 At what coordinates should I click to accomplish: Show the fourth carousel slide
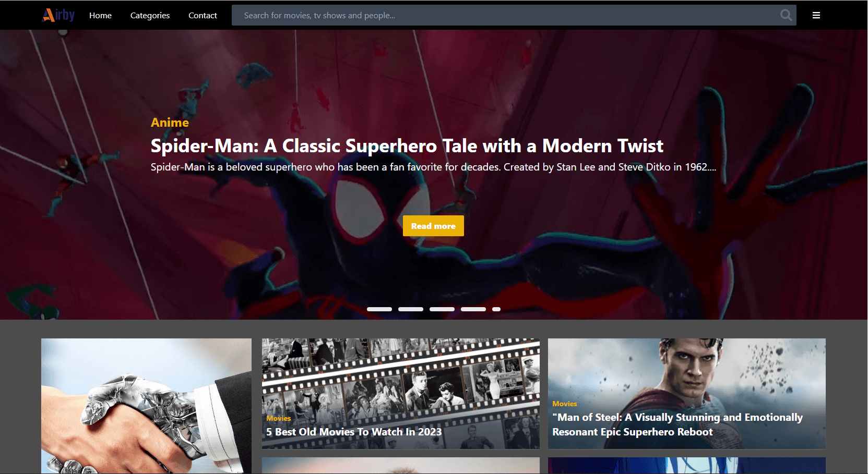[473, 309]
